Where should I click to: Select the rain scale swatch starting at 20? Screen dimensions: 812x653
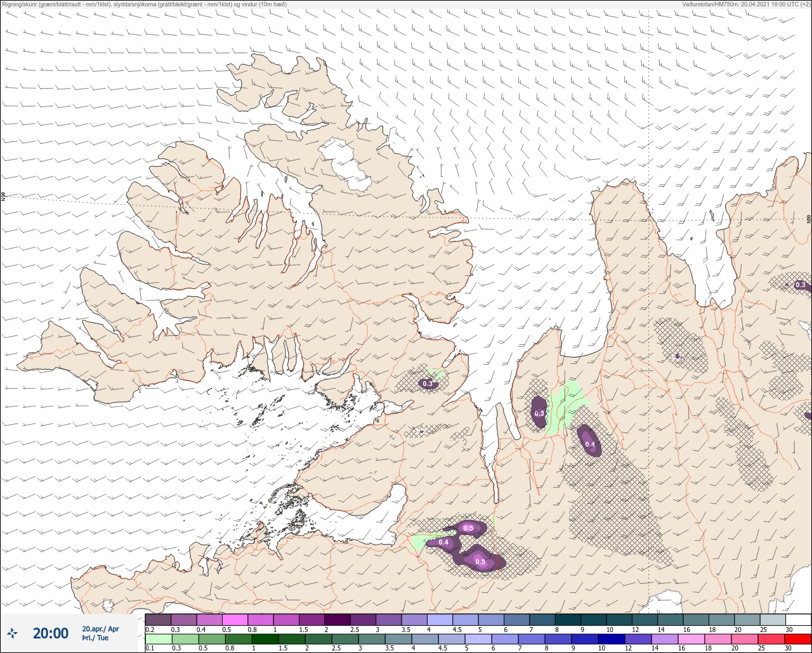point(745,640)
